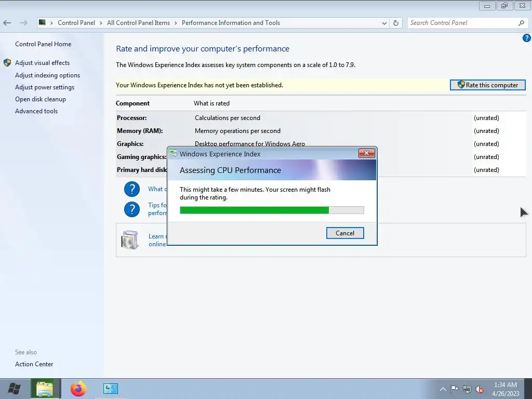Click the Performance Information taskbar icon
Image resolution: width=532 pixels, height=399 pixels.
coord(111,389)
